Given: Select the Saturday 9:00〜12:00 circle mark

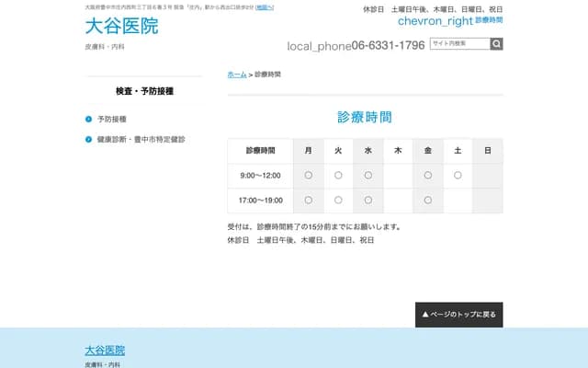Looking at the screenshot, I should (458, 175).
